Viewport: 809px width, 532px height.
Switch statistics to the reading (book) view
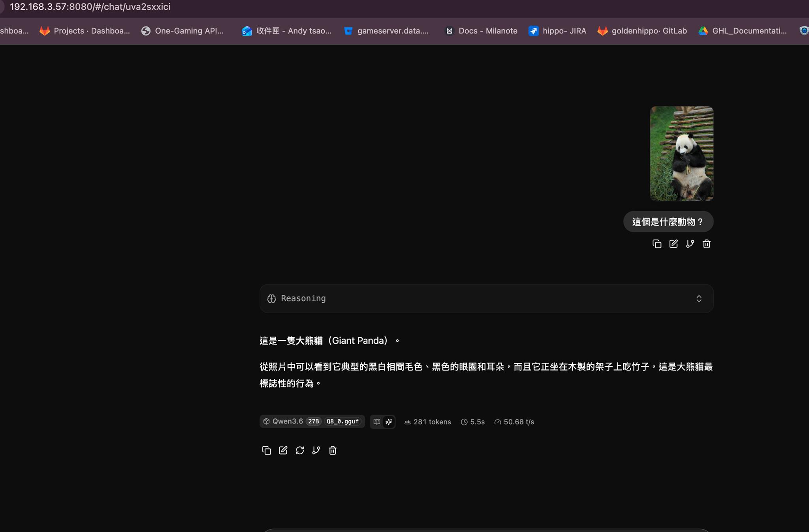377,422
